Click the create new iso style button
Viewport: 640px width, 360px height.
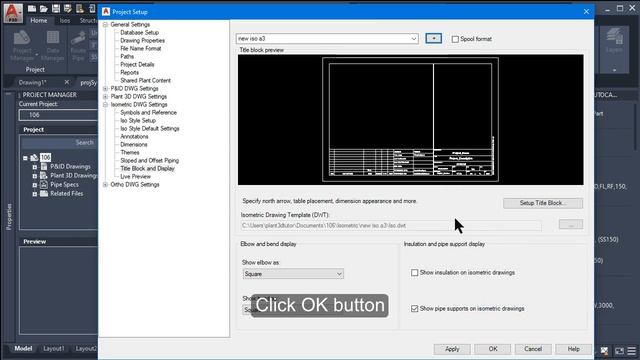point(433,38)
